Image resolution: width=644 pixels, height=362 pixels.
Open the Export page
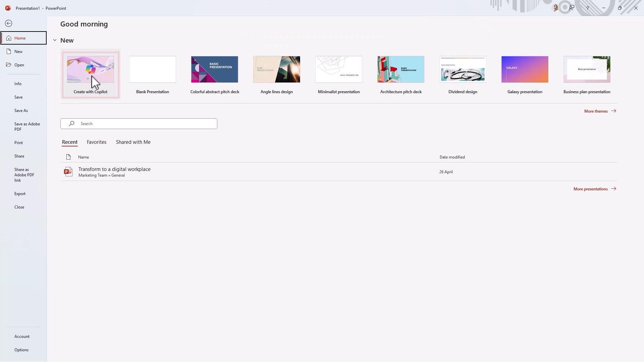click(x=20, y=194)
